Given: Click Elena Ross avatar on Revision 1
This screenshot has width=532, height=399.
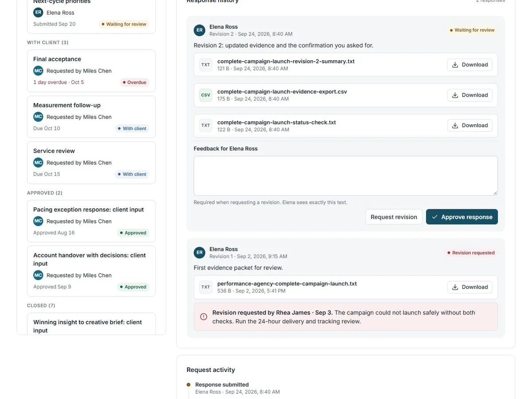Looking at the screenshot, I should pyautogui.click(x=199, y=253).
